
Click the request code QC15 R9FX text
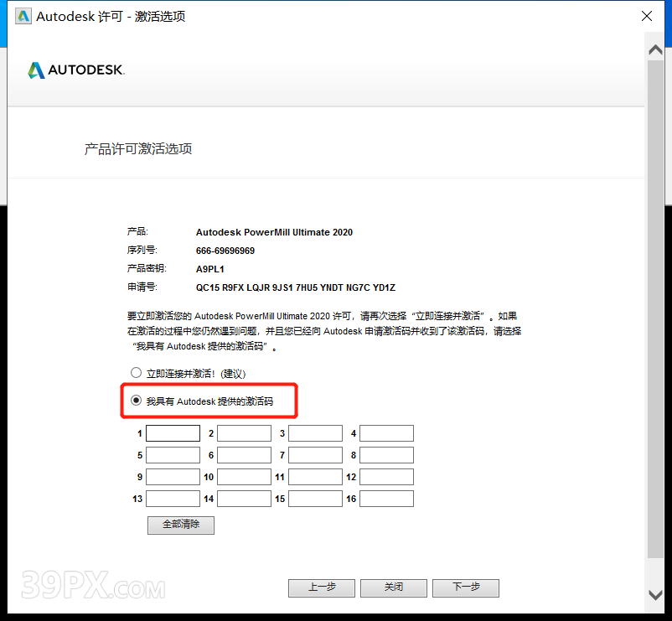[296, 287]
